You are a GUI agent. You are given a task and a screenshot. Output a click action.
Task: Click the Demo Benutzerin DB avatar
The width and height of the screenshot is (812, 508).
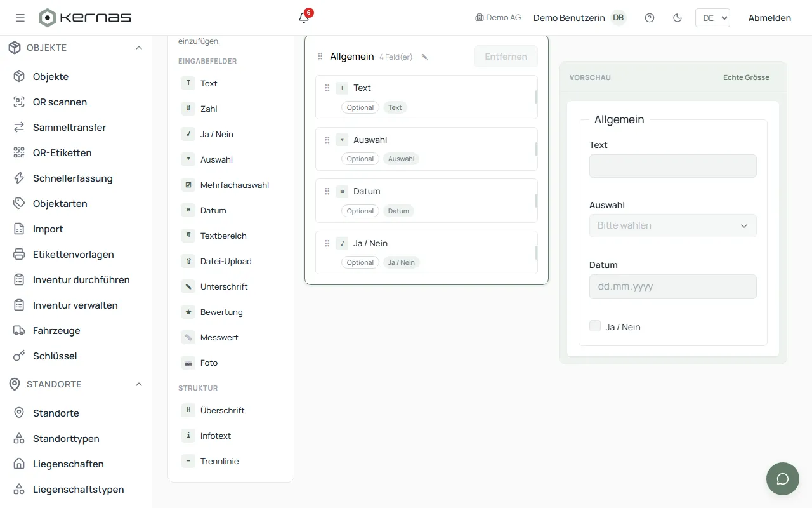pyautogui.click(x=618, y=18)
